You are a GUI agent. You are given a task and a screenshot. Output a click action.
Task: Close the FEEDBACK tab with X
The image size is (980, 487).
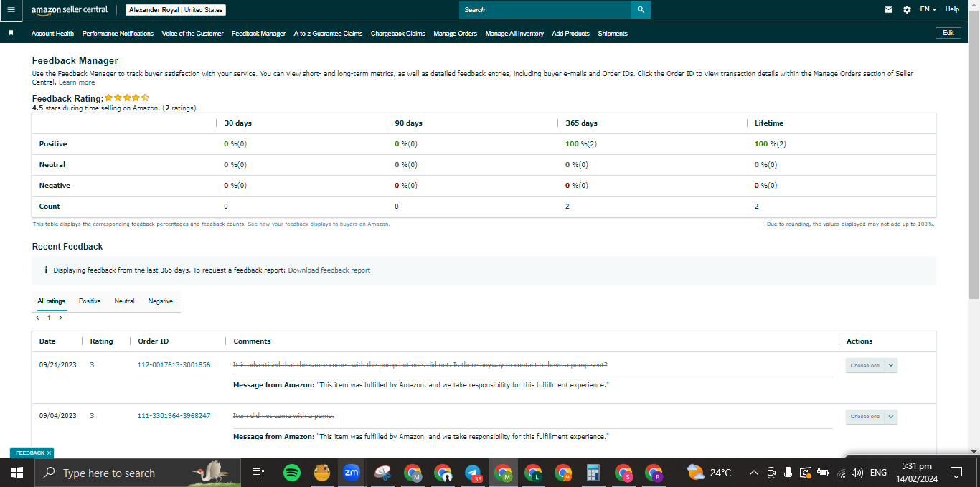pyautogui.click(x=49, y=453)
